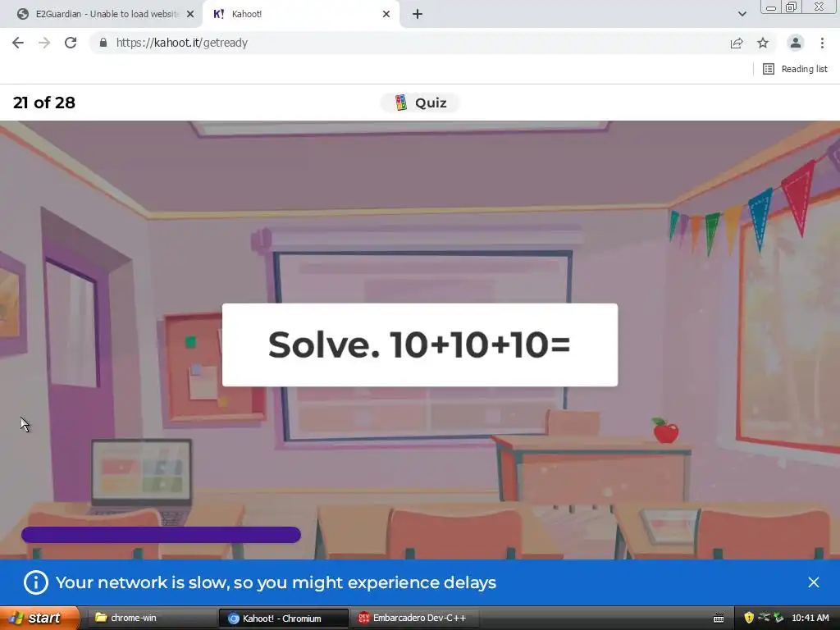Screen dimensions: 840x630
Task: Switch to the E2Guardian tab
Action: [x=99, y=14]
